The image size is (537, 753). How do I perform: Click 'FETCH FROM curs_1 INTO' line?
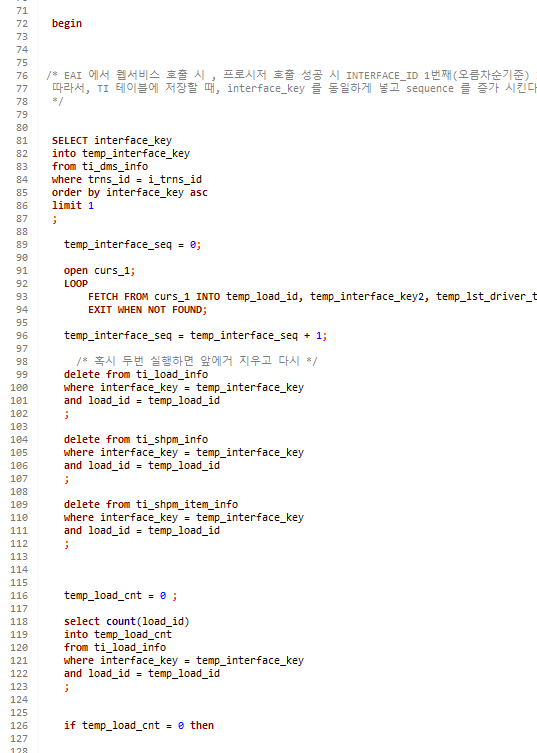(x=312, y=297)
